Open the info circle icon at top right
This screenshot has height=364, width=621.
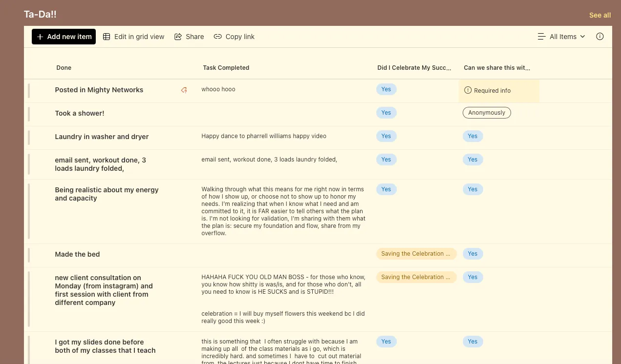[600, 37]
